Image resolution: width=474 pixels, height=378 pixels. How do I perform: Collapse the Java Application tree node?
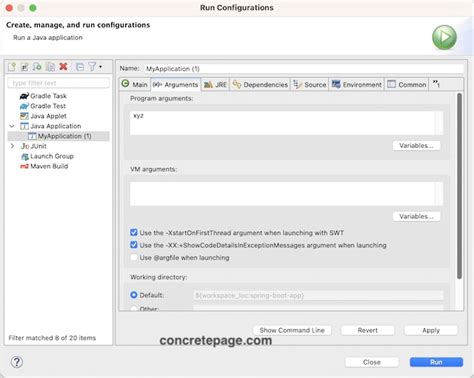click(x=12, y=126)
